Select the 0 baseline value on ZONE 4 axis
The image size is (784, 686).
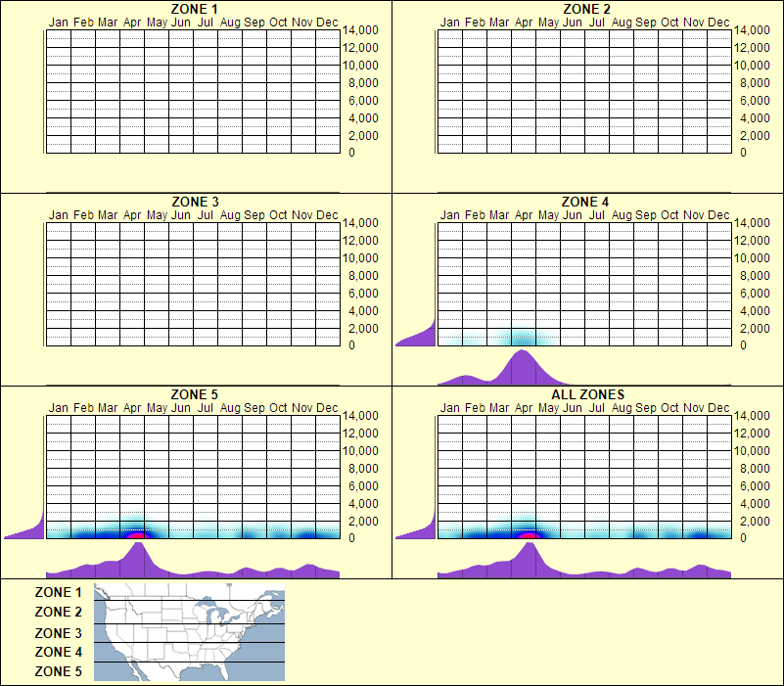pyautogui.click(x=746, y=343)
